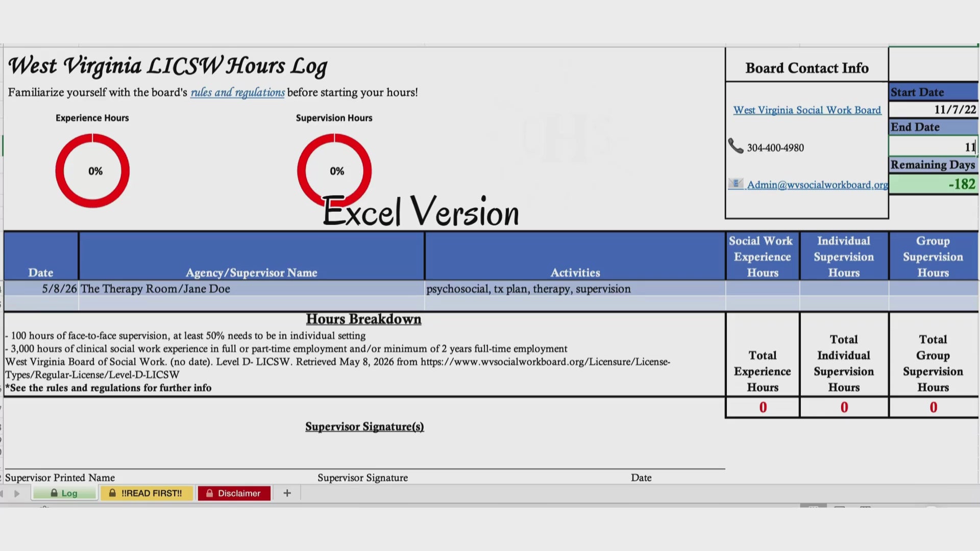The image size is (980, 551).
Task: Click the lock icon on !!READ FIRST!! tab
Action: click(112, 493)
